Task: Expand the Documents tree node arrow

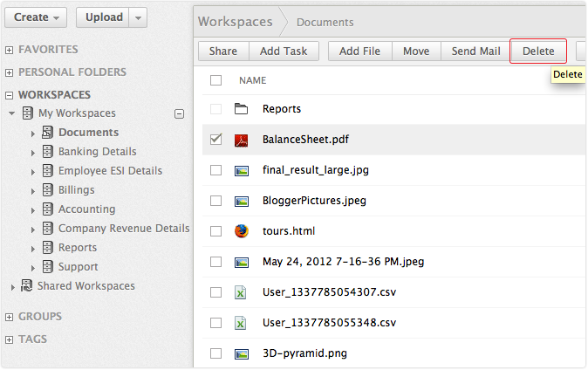Action: pyautogui.click(x=33, y=134)
